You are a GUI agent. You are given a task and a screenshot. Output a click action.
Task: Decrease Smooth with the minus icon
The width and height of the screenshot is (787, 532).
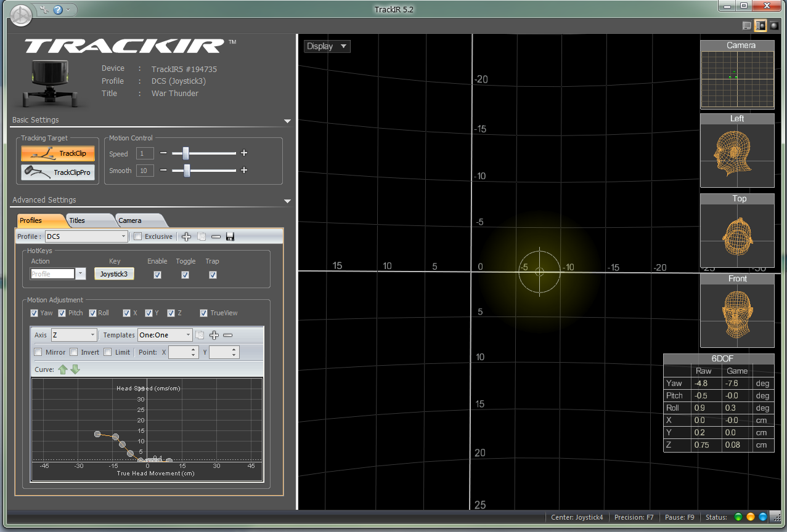coord(163,170)
